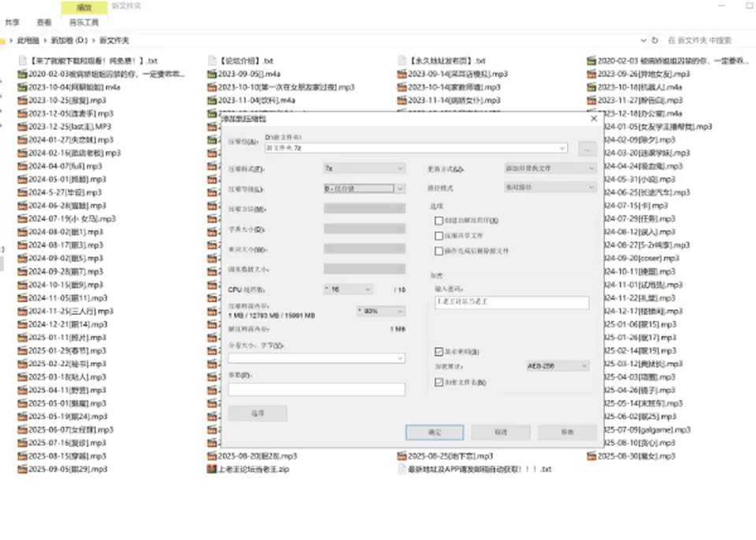Select the 2024-09-28 mp3 file icon
This screenshot has width=756, height=540.
[x=22, y=272]
